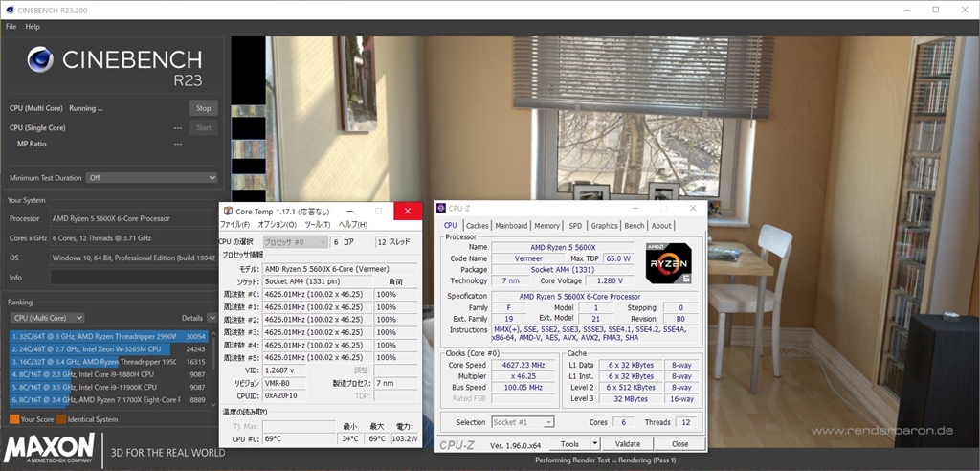Click the 103.2W power value in Core Temp
980x471 pixels.
click(405, 439)
